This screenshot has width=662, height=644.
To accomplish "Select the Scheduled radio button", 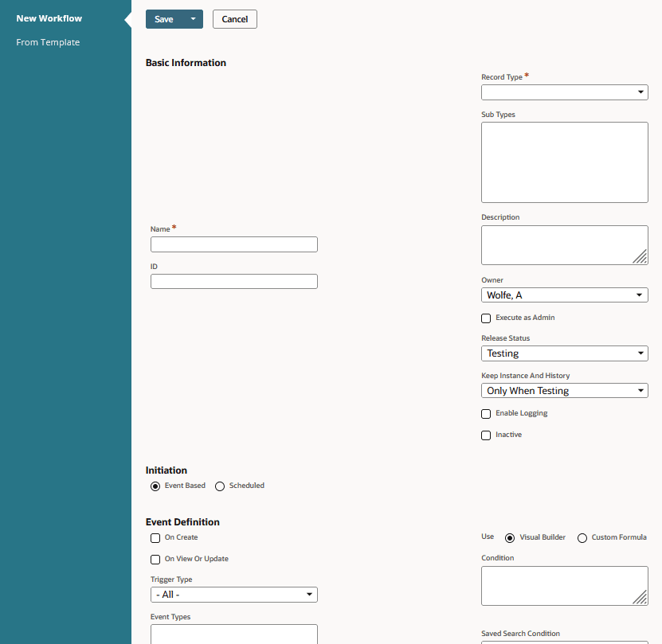I will [x=220, y=486].
